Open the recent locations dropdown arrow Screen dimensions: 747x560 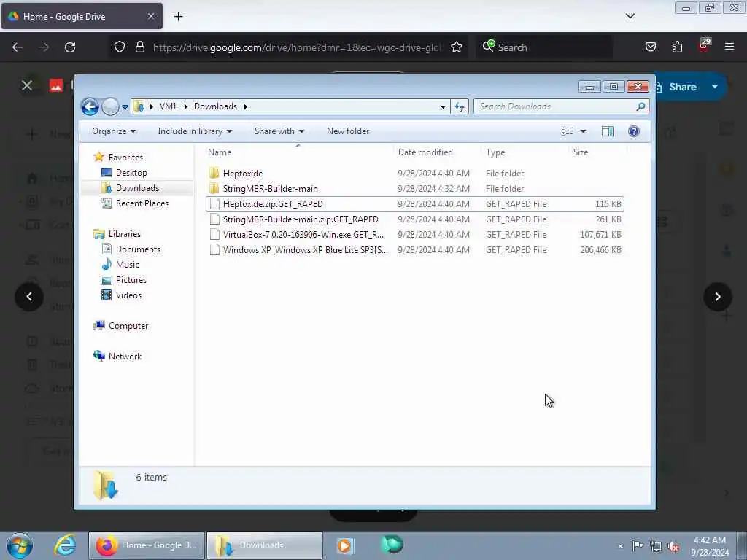[x=125, y=107]
